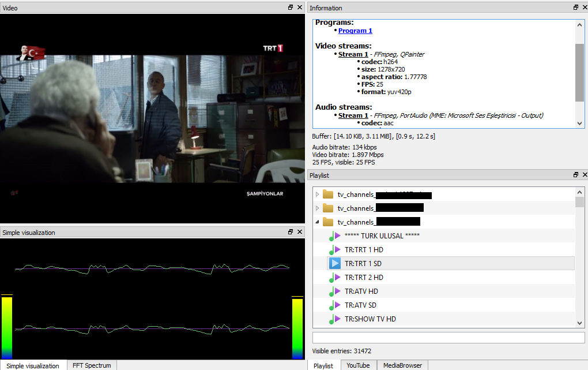Open the YouTube tab
The image size is (588, 370).
coord(358,365)
